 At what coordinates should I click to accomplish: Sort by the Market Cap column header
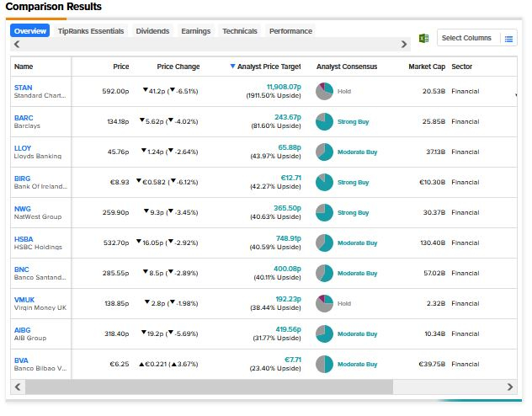pos(427,67)
